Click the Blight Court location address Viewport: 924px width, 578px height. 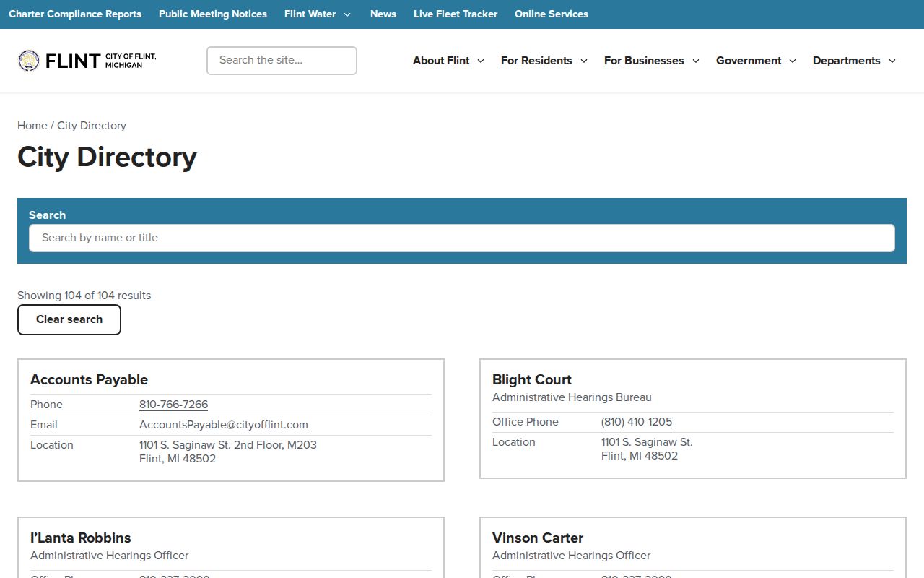pos(647,449)
